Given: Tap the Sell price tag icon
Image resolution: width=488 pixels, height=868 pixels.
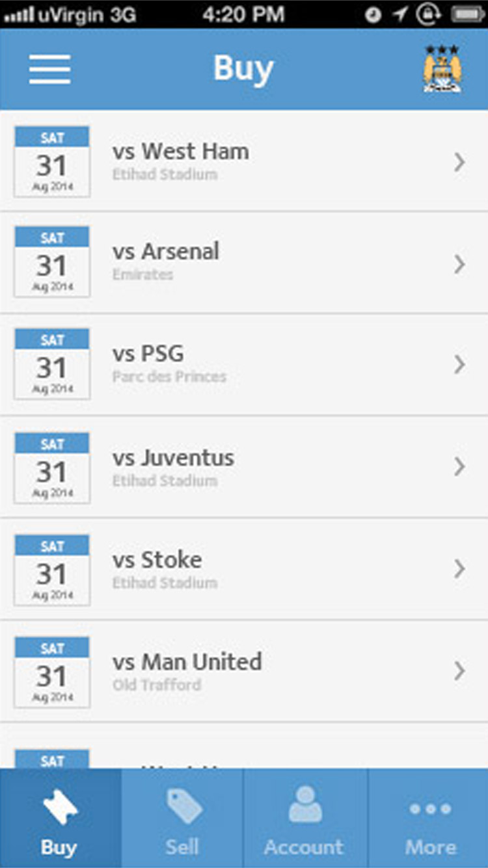Looking at the screenshot, I should pyautogui.click(x=183, y=807).
